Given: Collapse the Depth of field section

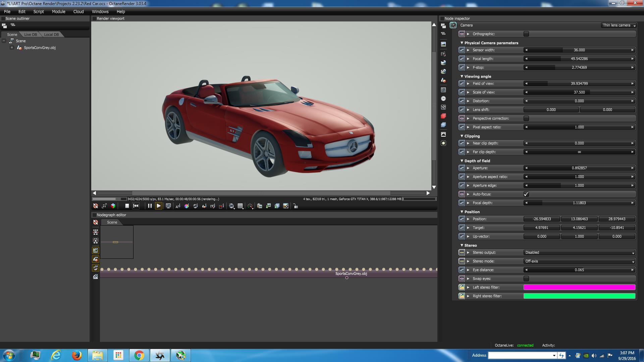Looking at the screenshot, I should (462, 161).
